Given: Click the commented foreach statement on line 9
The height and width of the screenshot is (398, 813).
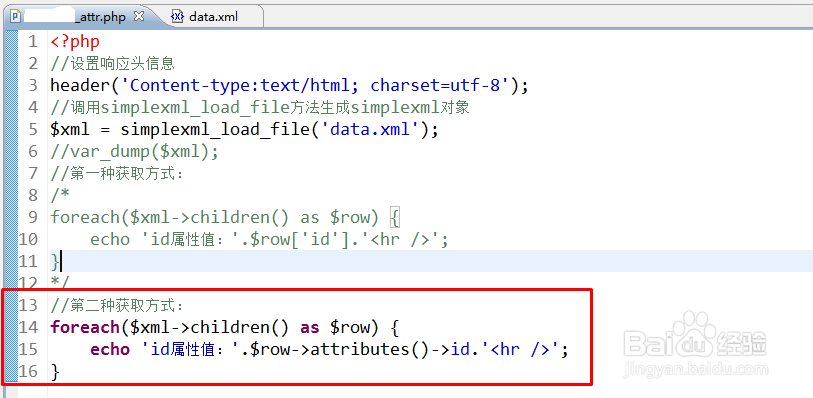Looking at the screenshot, I should 225,217.
